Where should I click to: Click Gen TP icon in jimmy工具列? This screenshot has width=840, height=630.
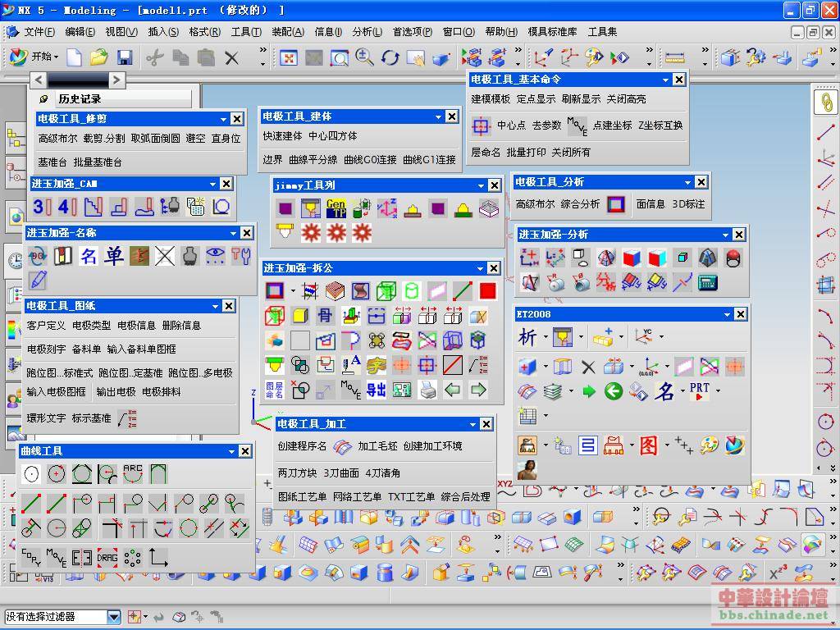pos(336,208)
